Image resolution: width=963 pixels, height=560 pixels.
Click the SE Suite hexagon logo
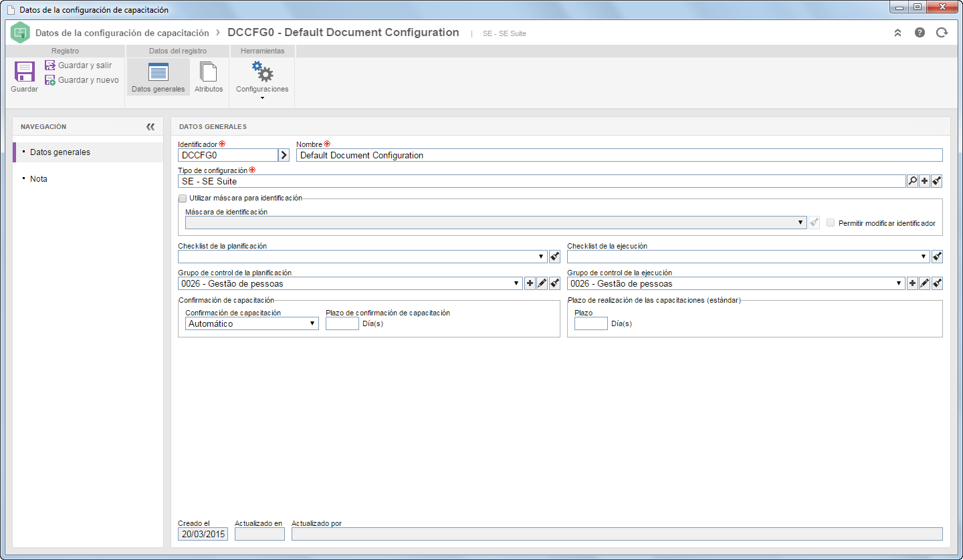[20, 32]
